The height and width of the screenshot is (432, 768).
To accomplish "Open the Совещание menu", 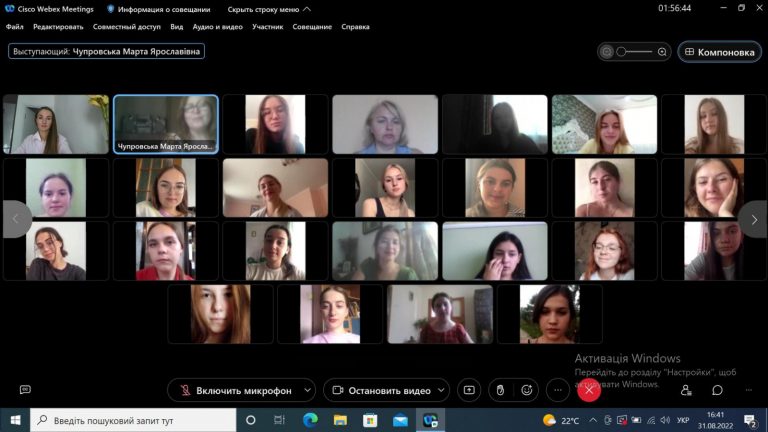I will [312, 27].
